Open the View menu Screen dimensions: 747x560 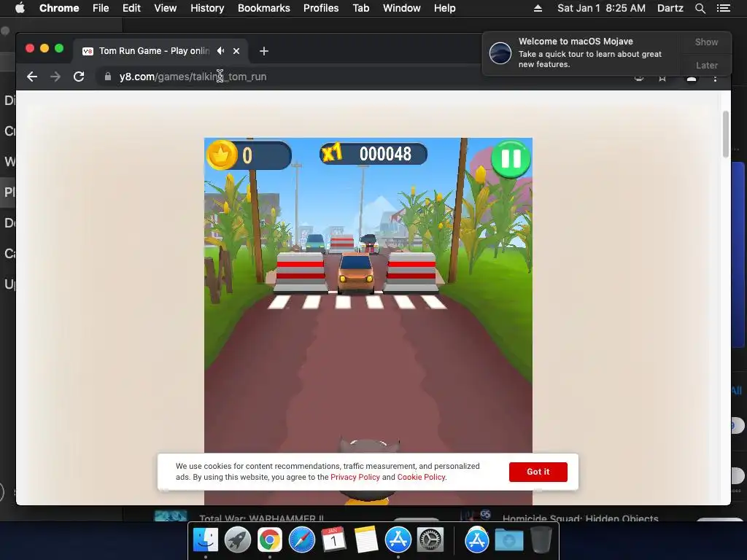(x=166, y=8)
